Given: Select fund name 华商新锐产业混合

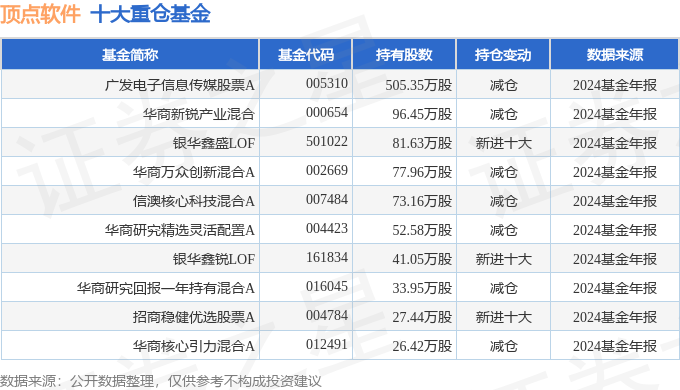Looking at the screenshot, I should point(199,114).
